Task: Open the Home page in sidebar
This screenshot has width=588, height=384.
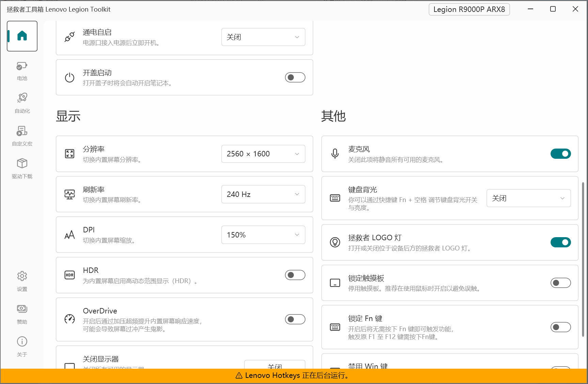Action: click(22, 36)
